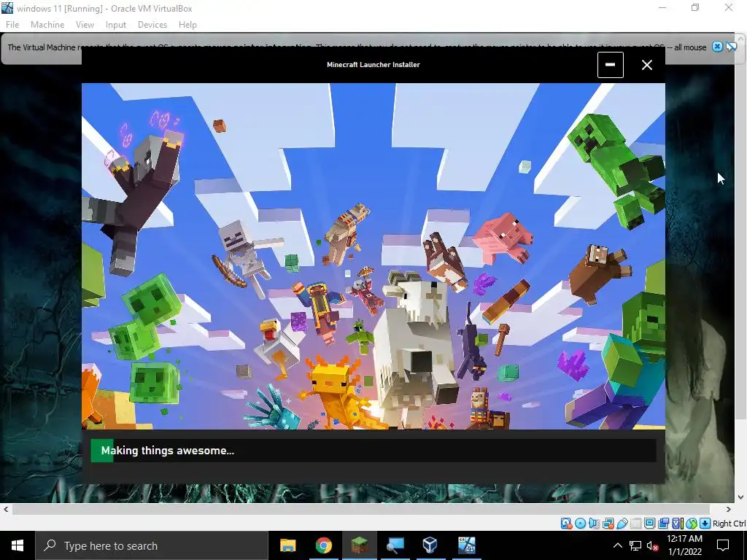Open the windows 11 VM taskbar icon
The width and height of the screenshot is (747, 560).
(x=466, y=545)
